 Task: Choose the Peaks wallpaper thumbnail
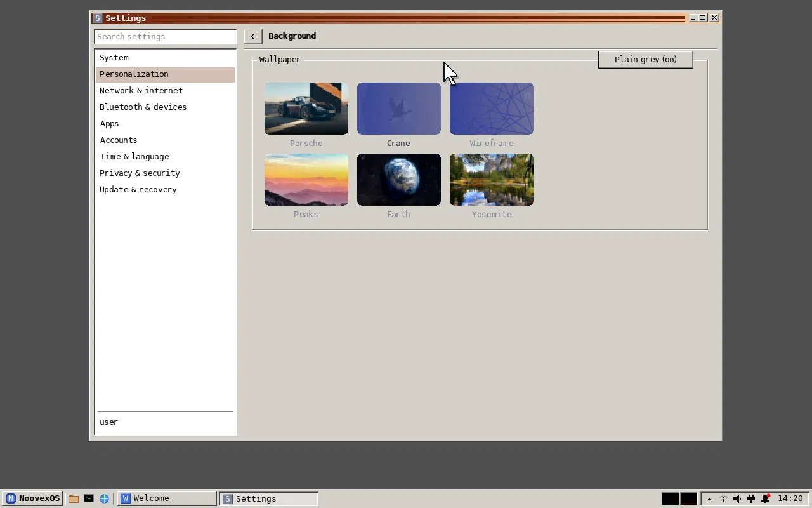click(306, 180)
